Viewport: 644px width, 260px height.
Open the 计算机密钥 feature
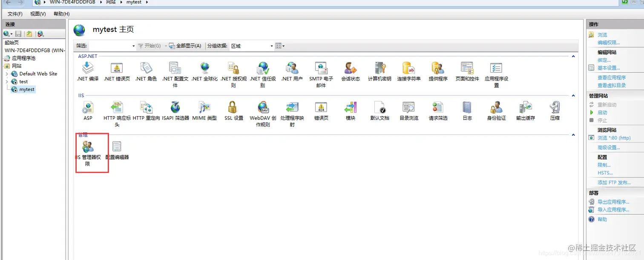click(379, 72)
